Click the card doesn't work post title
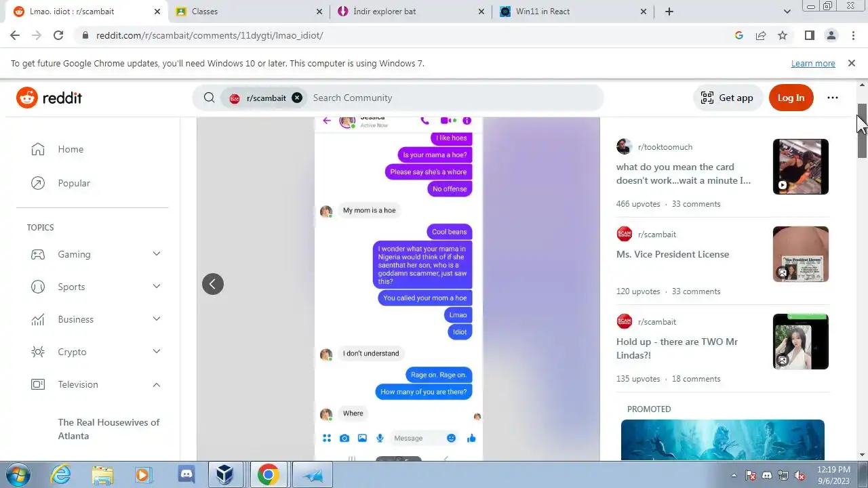Image resolution: width=868 pixels, height=488 pixels. 684,174
